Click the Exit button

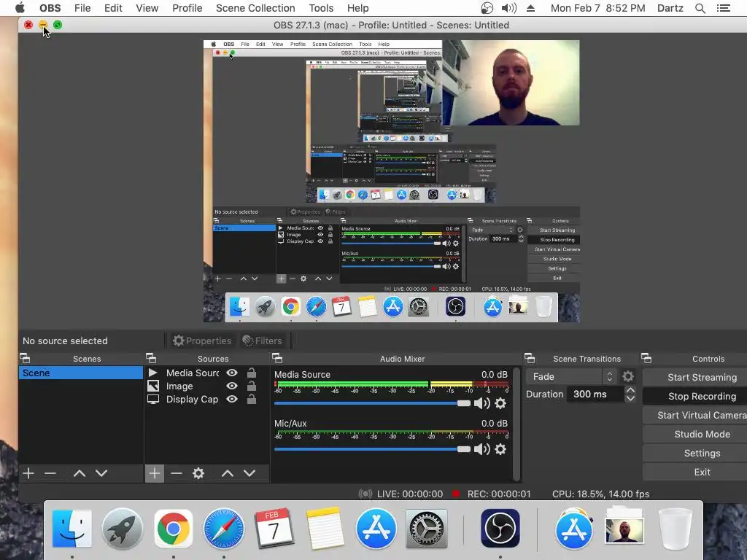coord(694,472)
